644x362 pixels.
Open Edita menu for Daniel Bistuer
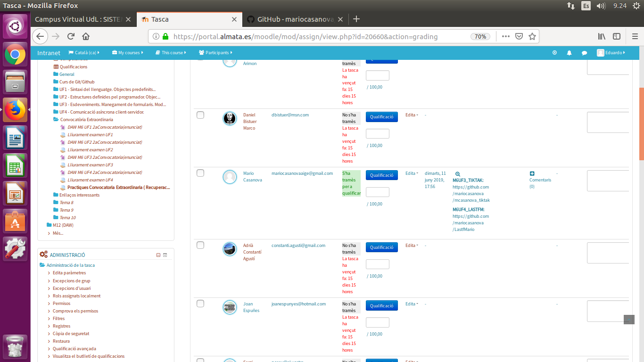(x=412, y=115)
